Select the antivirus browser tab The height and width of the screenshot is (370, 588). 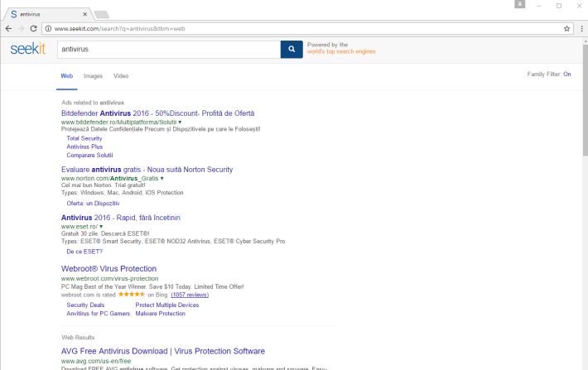pos(48,14)
